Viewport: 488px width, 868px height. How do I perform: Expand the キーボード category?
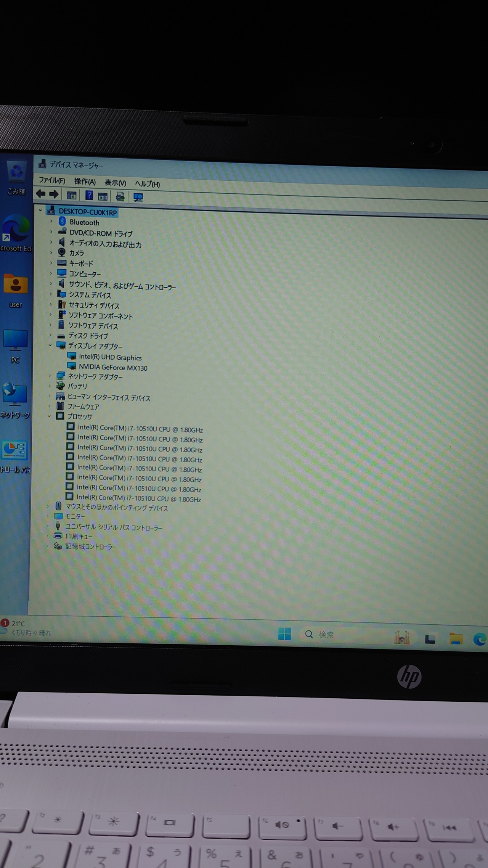click(x=51, y=262)
